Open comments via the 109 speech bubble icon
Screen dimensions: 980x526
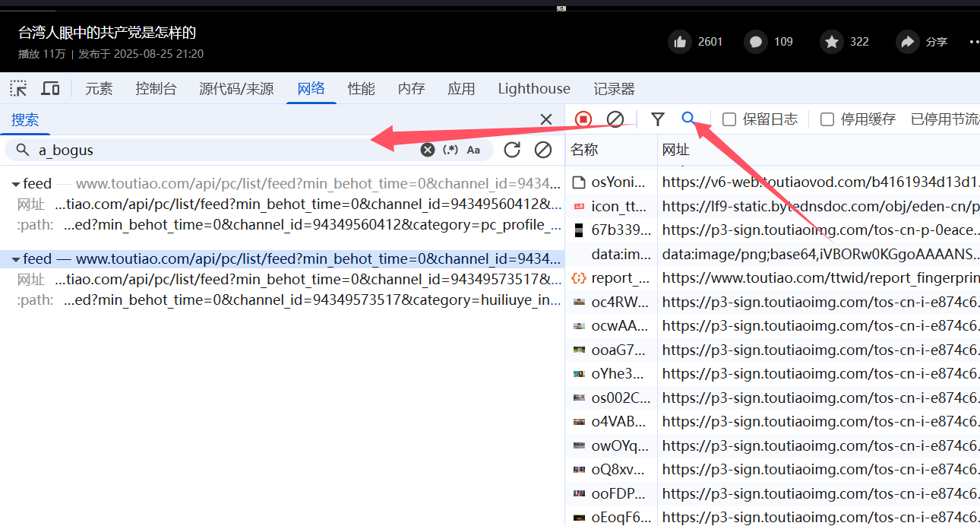pos(756,42)
